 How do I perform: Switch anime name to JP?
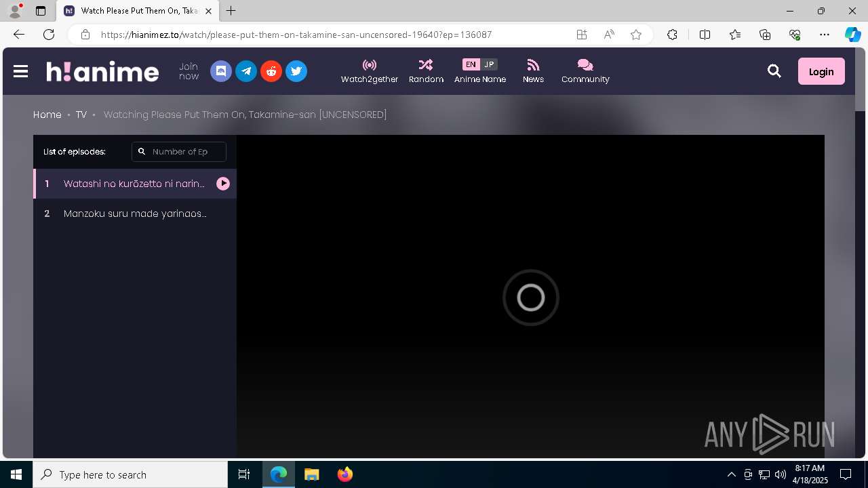(x=489, y=64)
